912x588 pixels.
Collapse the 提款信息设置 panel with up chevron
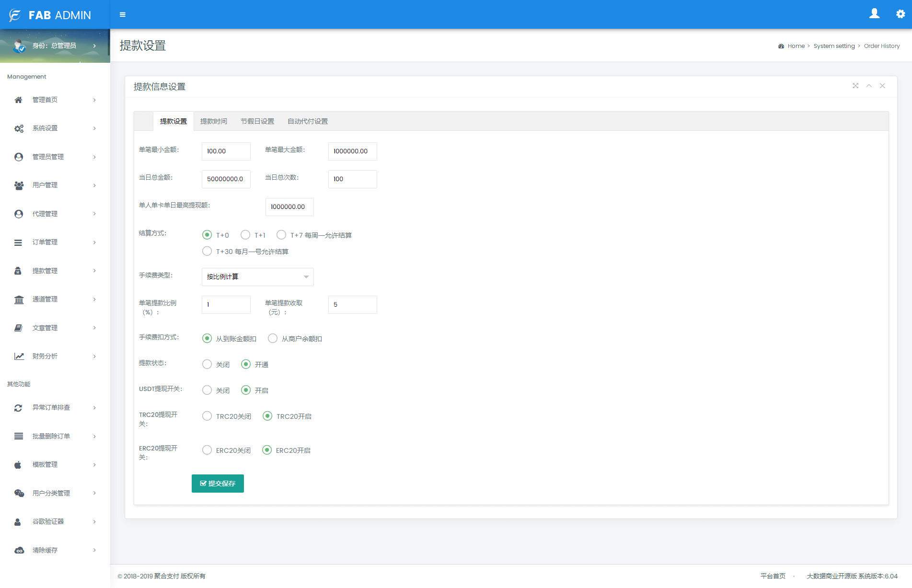pyautogui.click(x=869, y=86)
